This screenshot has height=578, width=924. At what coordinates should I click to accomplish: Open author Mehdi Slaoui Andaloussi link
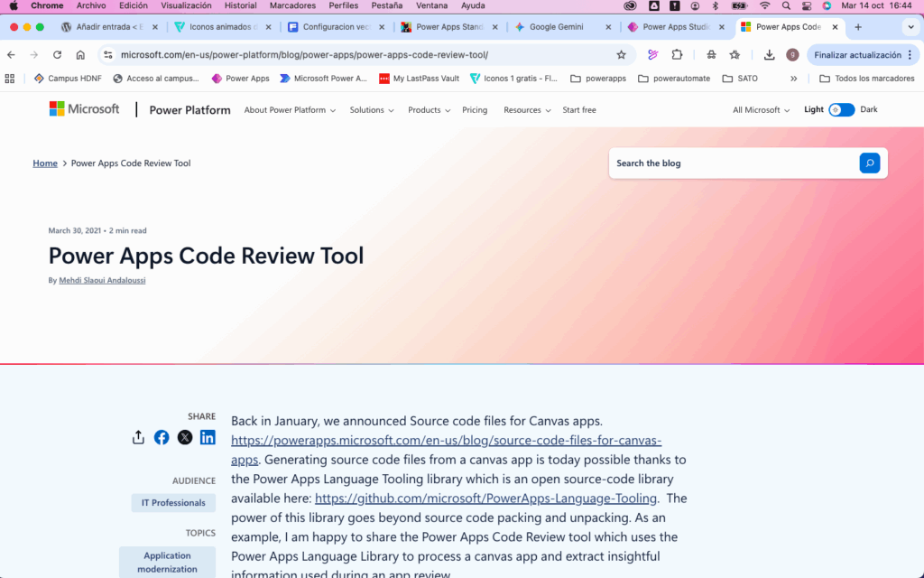[102, 281]
